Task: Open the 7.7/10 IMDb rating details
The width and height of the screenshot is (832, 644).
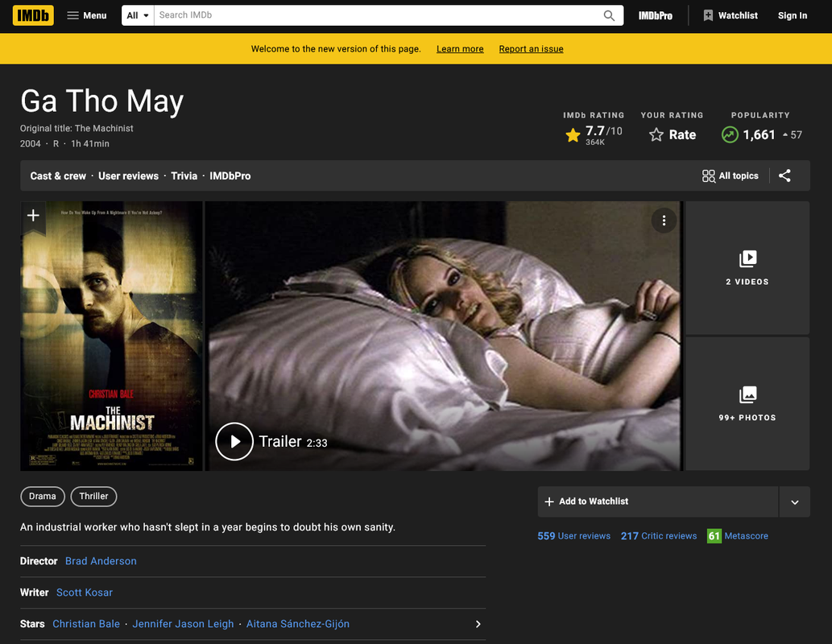Action: (x=594, y=134)
